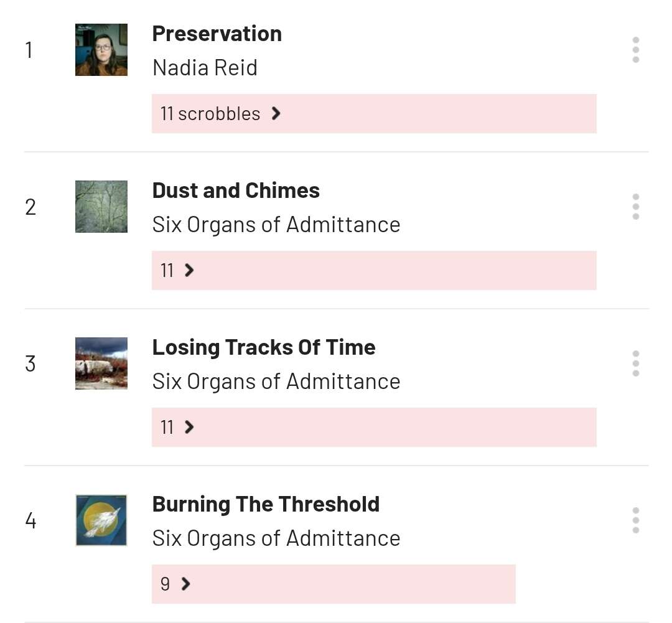Expand the 11 scrobbles chevron for Preservation

tap(276, 113)
